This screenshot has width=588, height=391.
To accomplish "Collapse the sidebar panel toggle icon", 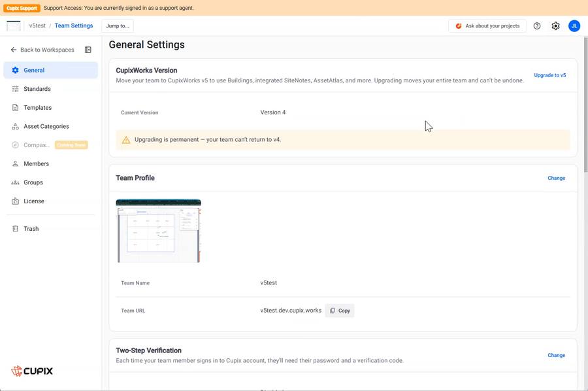I will (88, 50).
